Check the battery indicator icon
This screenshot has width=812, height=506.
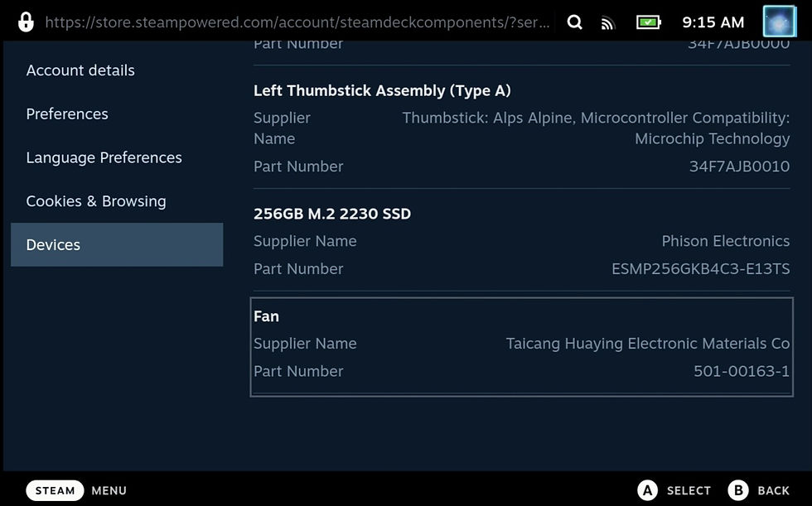point(648,22)
